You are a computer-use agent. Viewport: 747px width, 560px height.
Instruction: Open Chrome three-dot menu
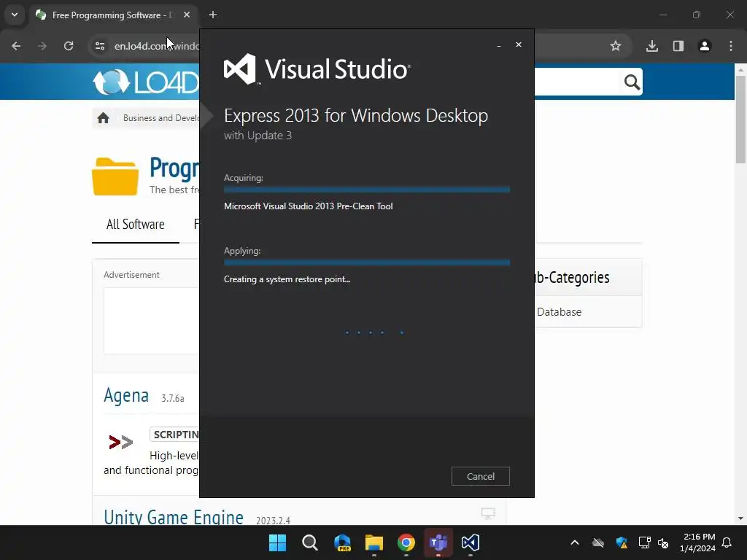(x=731, y=46)
